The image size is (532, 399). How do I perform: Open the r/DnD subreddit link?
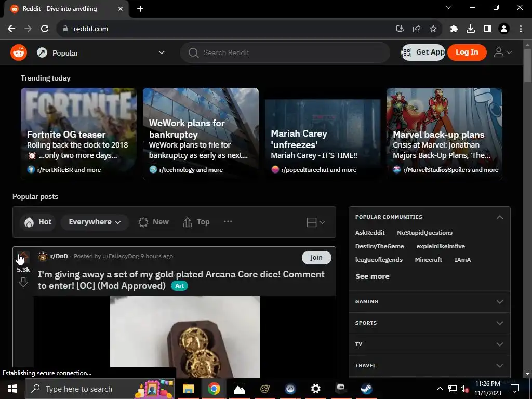pyautogui.click(x=59, y=256)
